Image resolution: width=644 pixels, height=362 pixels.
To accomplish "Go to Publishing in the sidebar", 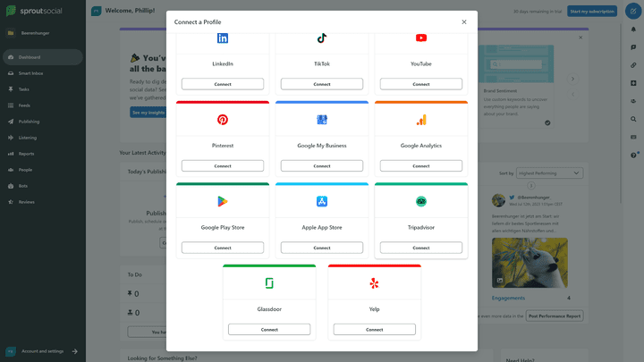I will (x=29, y=122).
